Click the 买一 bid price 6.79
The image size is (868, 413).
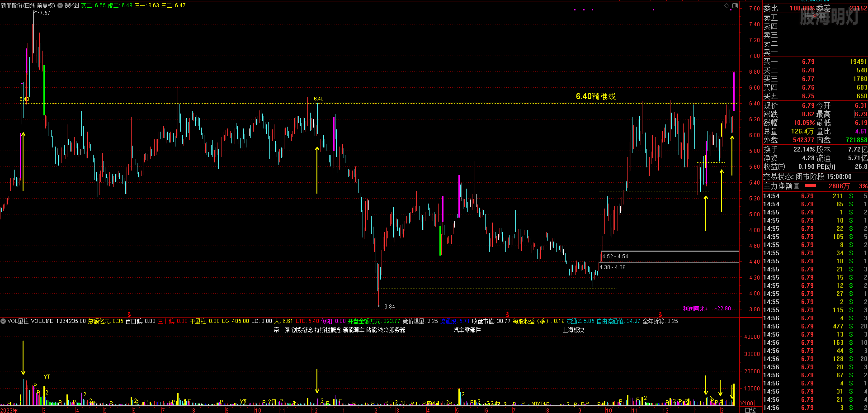pyautogui.click(x=808, y=62)
